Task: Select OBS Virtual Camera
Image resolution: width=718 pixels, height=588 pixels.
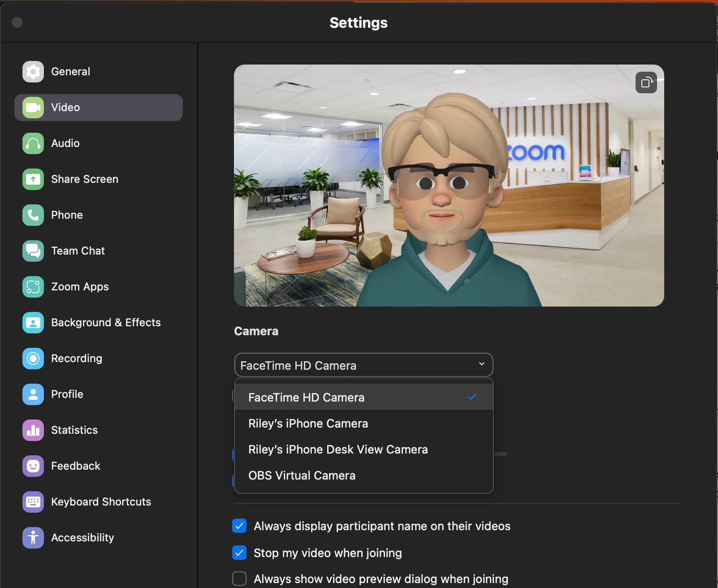Action: coord(364,476)
